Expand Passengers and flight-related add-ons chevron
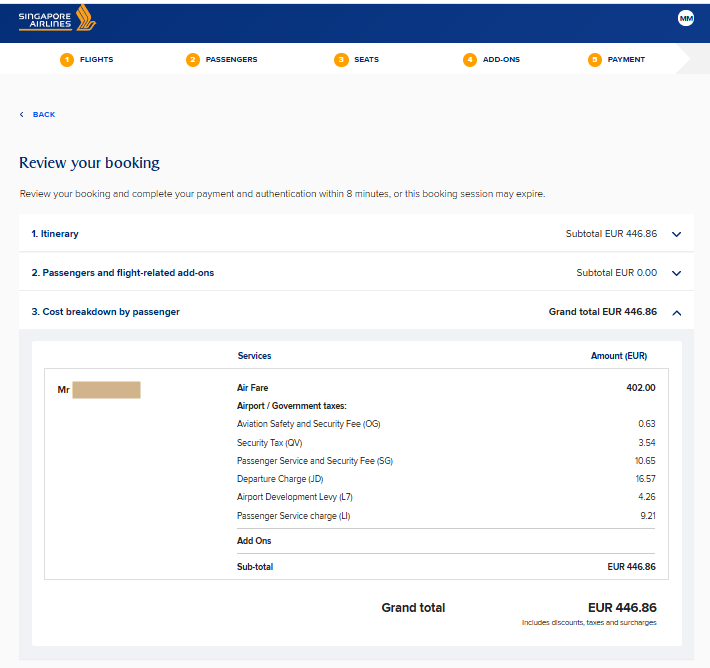 point(676,273)
